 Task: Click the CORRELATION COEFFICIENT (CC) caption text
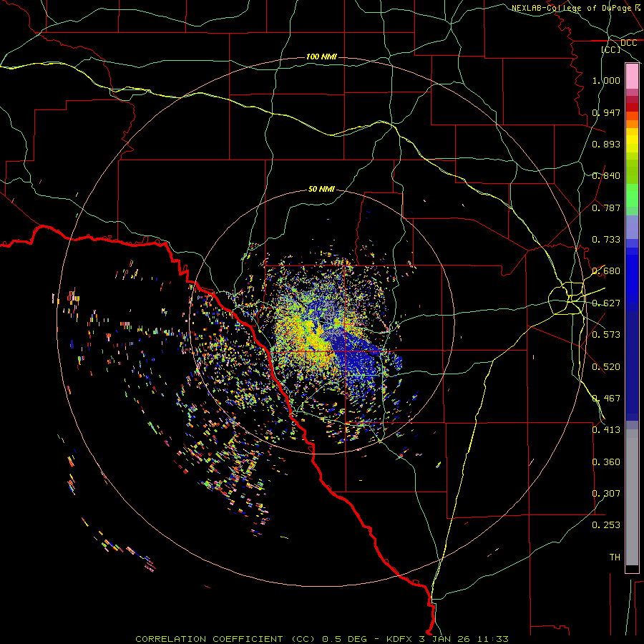pyautogui.click(x=225, y=639)
